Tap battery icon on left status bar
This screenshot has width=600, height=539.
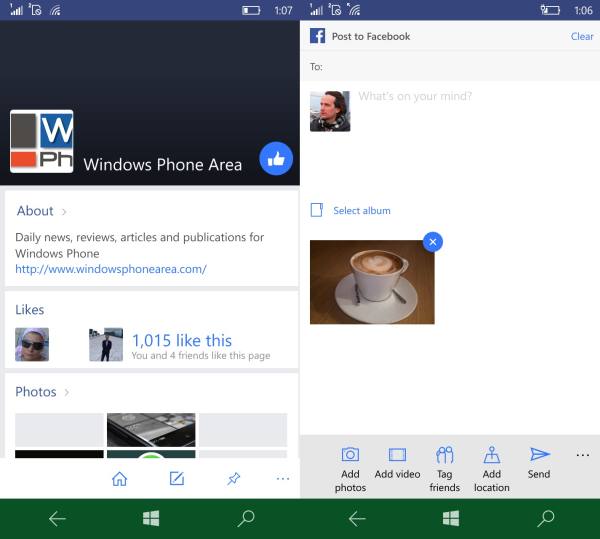tap(251, 10)
